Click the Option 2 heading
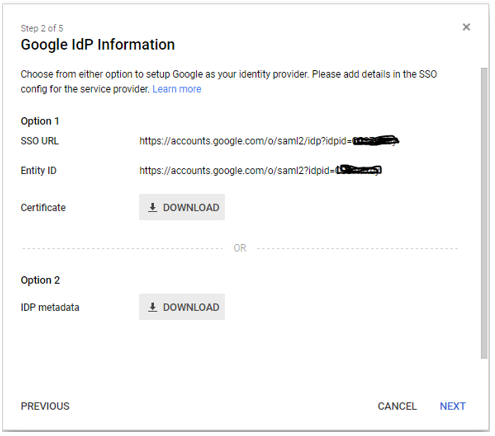This screenshot has width=495, height=436. 40,280
